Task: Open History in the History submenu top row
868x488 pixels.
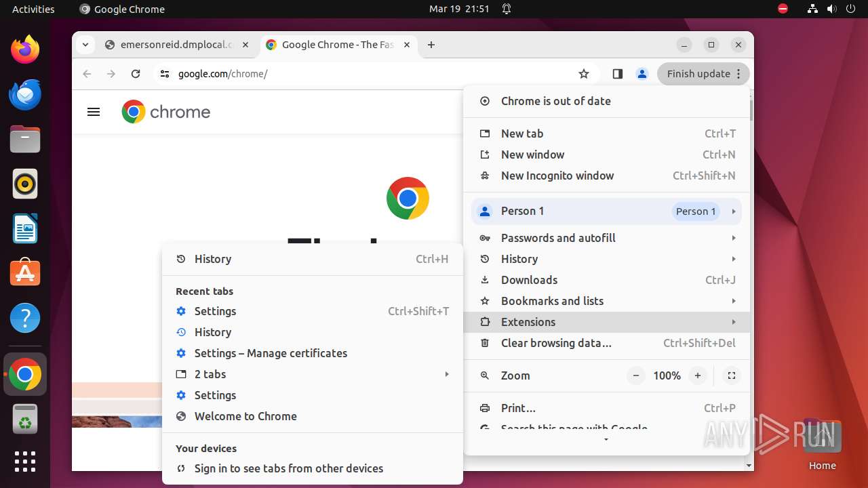Action: coord(313,259)
